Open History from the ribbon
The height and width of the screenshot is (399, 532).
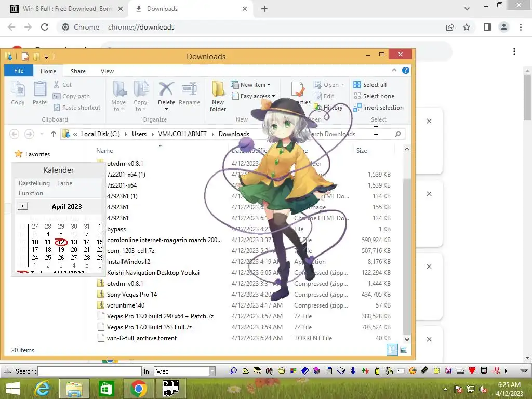[x=328, y=108]
